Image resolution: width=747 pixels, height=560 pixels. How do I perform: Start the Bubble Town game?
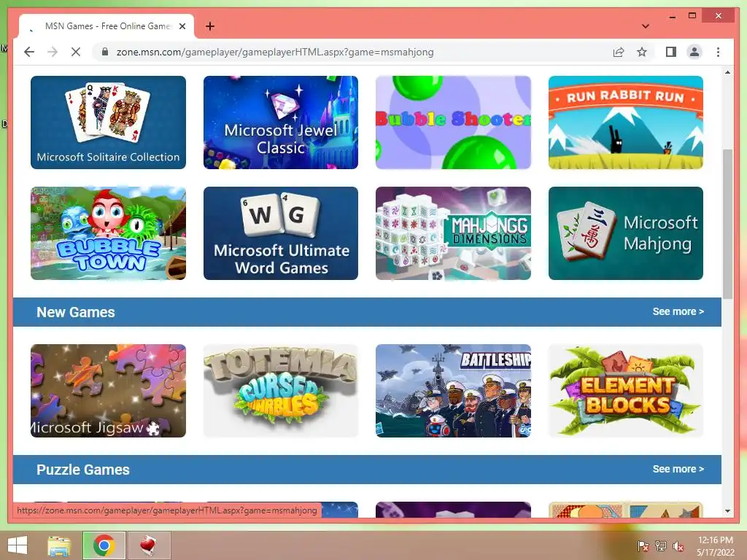tap(108, 233)
